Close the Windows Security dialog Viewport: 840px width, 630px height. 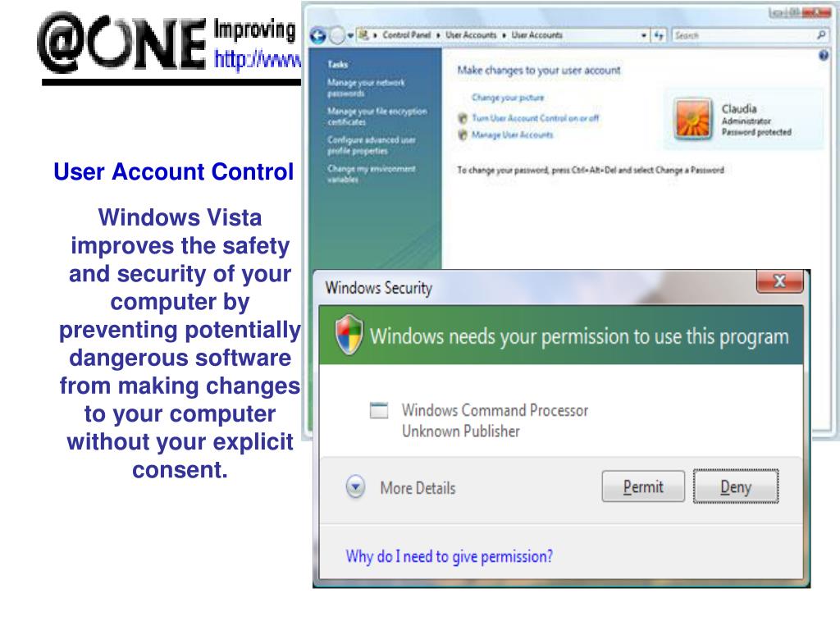pyautogui.click(x=779, y=281)
